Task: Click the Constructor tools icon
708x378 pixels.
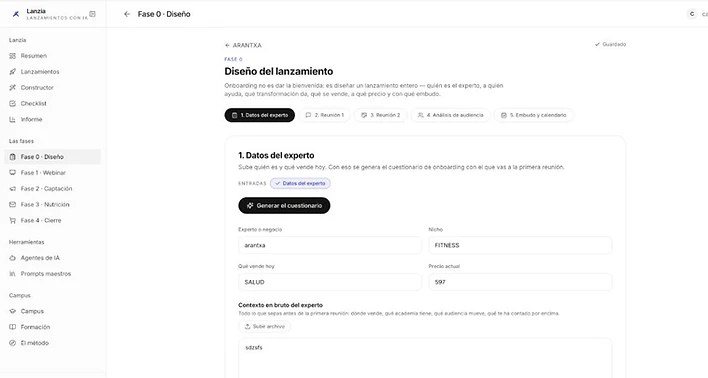Action: (13, 88)
